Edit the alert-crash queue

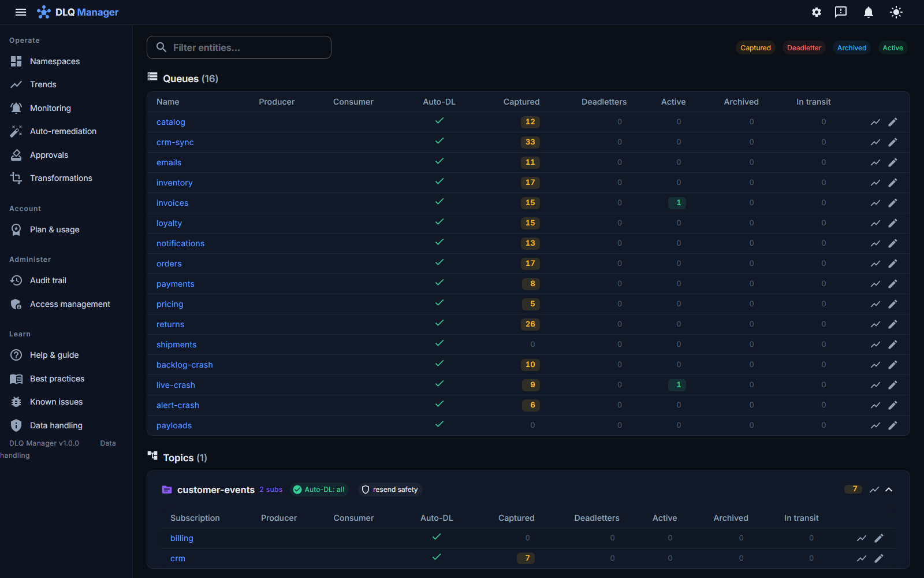point(893,405)
